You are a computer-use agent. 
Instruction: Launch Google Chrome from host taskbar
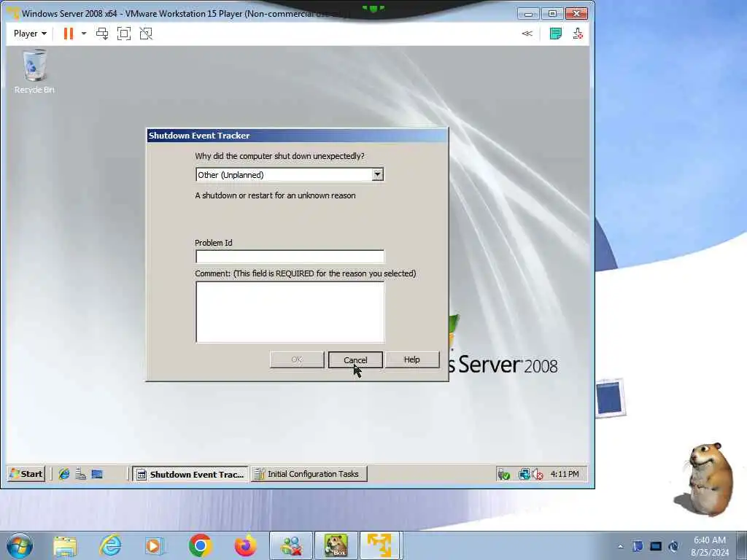click(x=200, y=545)
